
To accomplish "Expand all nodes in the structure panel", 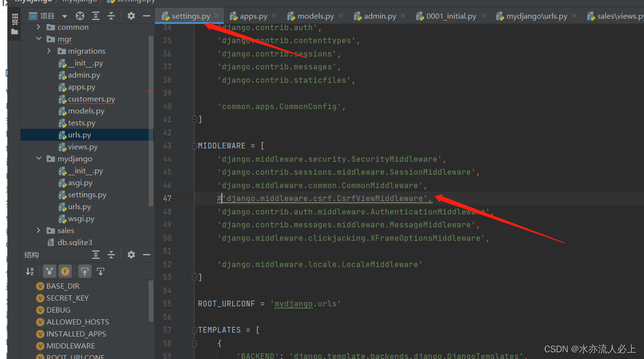I will 96,255.
